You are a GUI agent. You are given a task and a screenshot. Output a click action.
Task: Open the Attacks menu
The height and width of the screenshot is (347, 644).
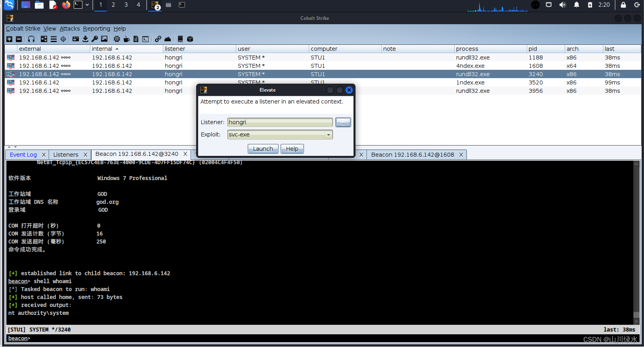click(70, 29)
